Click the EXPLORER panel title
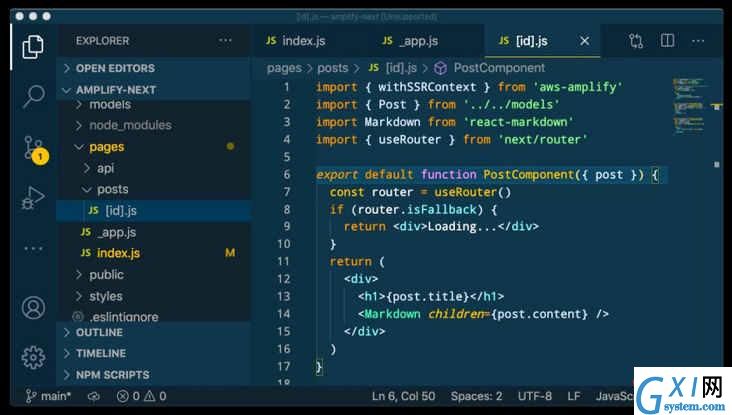The height and width of the screenshot is (415, 732). click(x=103, y=41)
